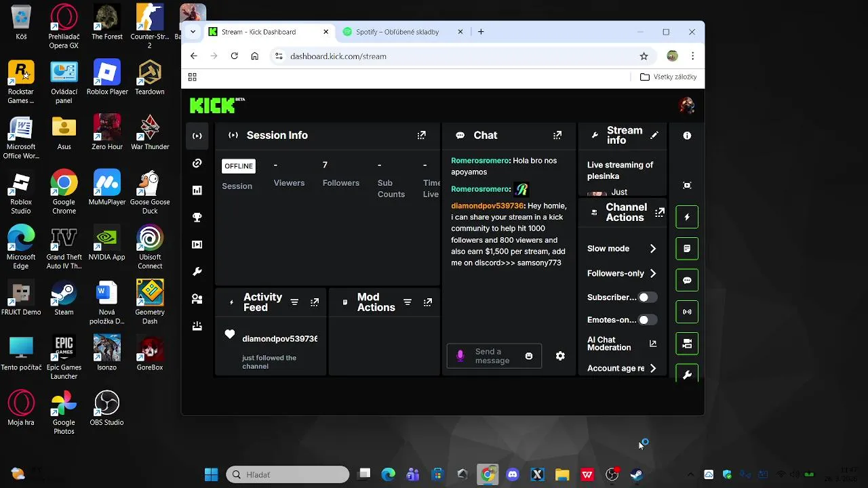Toggle the broadcast signal widget button
Screen dimensions: 868x488
pyautogui.click(x=687, y=312)
